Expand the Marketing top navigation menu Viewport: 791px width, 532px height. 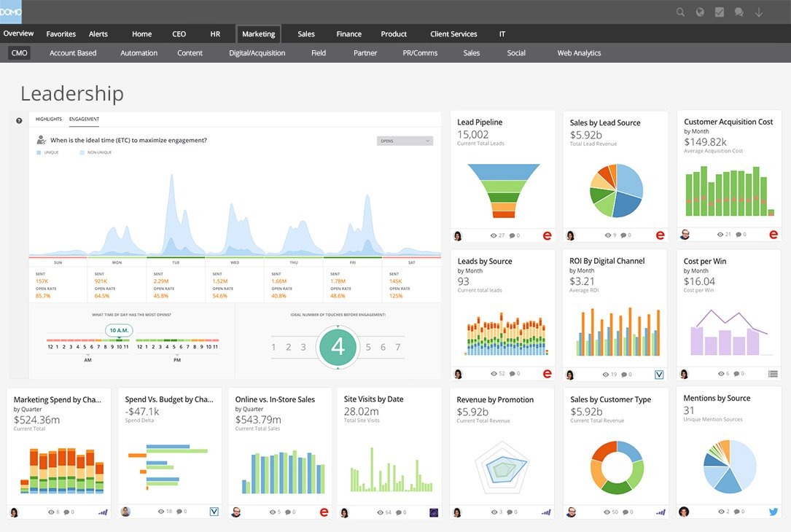coord(258,34)
